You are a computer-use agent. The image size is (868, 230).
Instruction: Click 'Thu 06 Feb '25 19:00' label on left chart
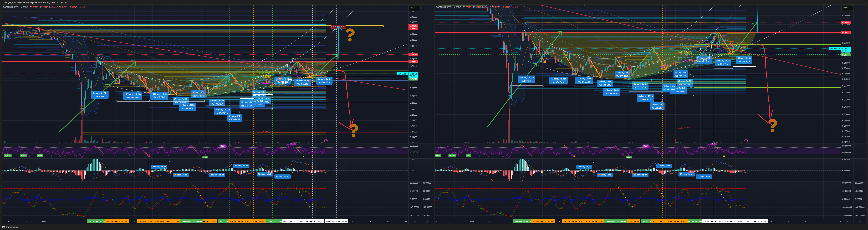coord(149,222)
